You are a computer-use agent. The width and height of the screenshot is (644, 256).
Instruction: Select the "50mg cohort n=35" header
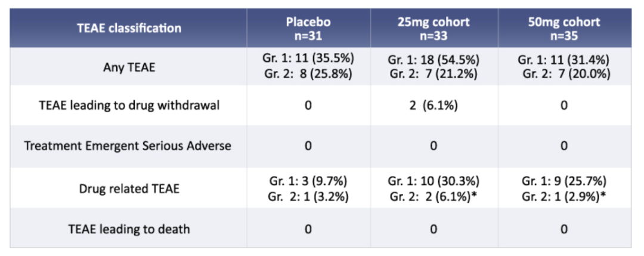[x=563, y=28]
